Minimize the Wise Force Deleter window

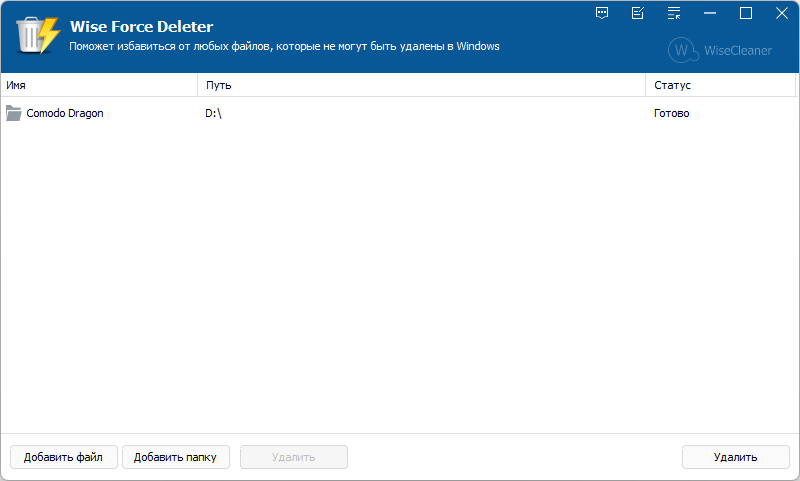(710, 13)
